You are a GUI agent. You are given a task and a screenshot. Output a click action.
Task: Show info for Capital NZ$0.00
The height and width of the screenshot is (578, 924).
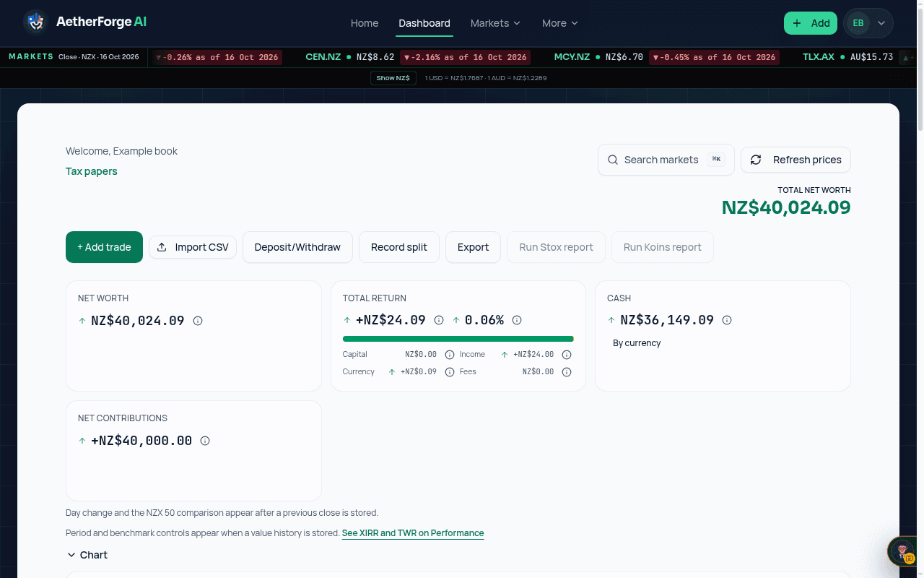pyautogui.click(x=450, y=355)
